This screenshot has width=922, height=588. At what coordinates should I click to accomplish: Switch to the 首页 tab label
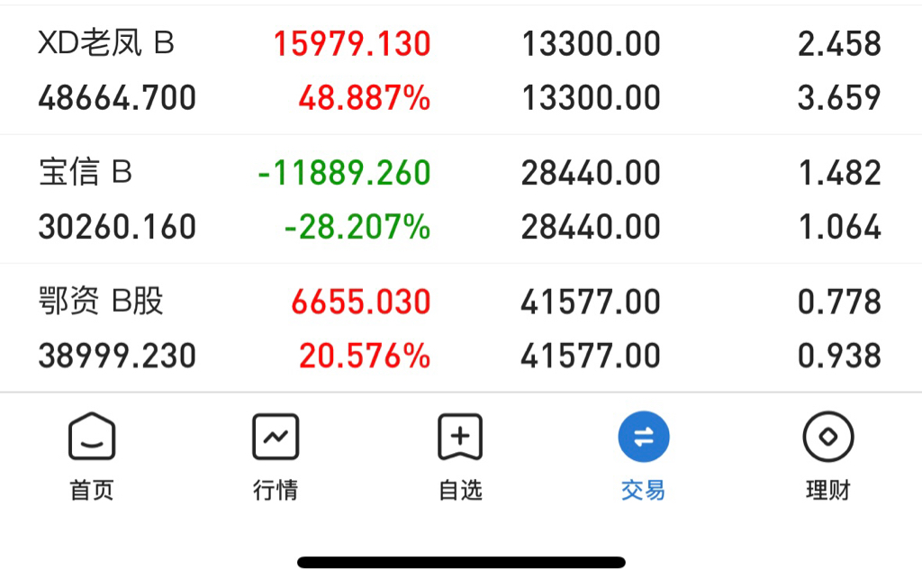click(92, 491)
